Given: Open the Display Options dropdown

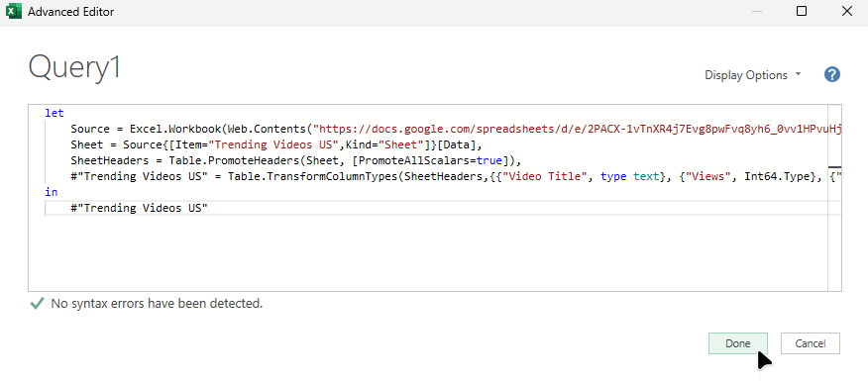Looking at the screenshot, I should coord(753,75).
